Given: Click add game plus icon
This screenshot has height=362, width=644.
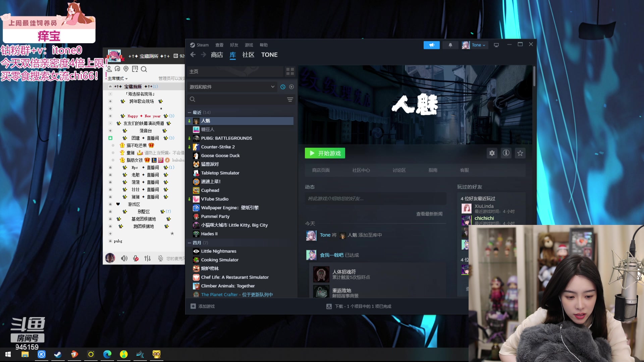Looking at the screenshot, I should (193, 306).
